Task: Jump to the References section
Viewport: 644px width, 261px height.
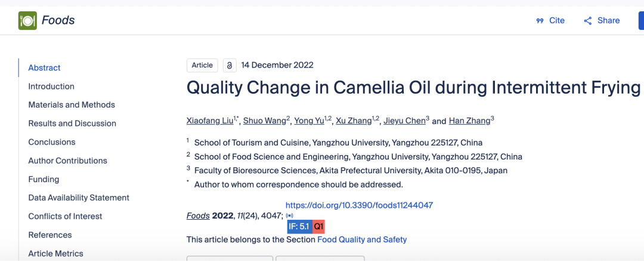Action: [x=50, y=235]
